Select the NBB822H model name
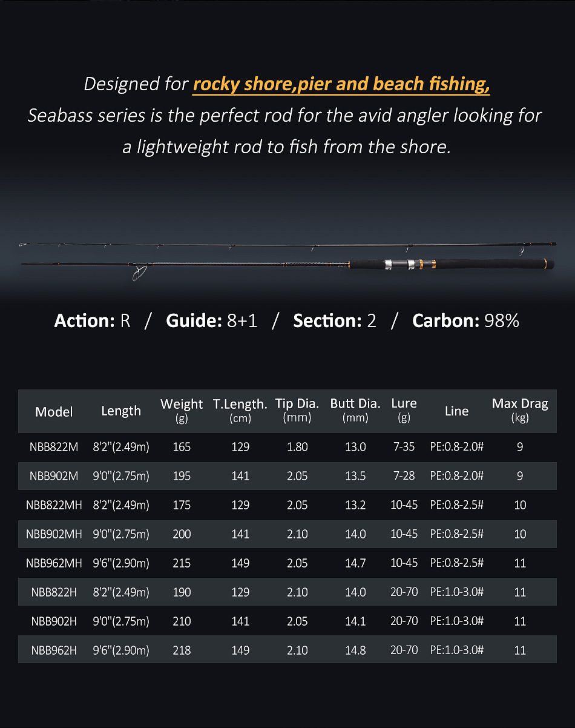575x728 pixels. (x=54, y=592)
